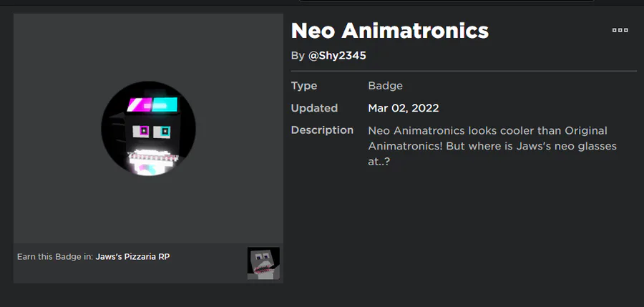Image resolution: width=644 pixels, height=307 pixels.
Task: Click the 'Earn this Badge in:' text
Action: point(54,256)
